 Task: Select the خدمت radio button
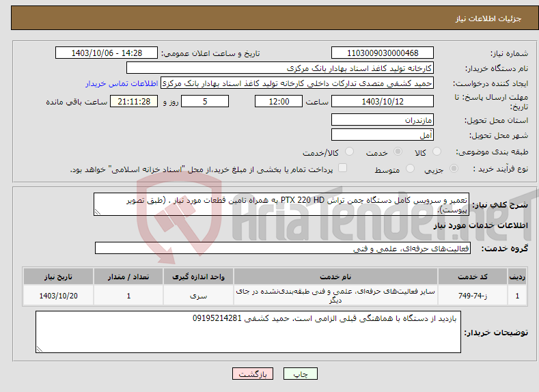tap(398, 152)
